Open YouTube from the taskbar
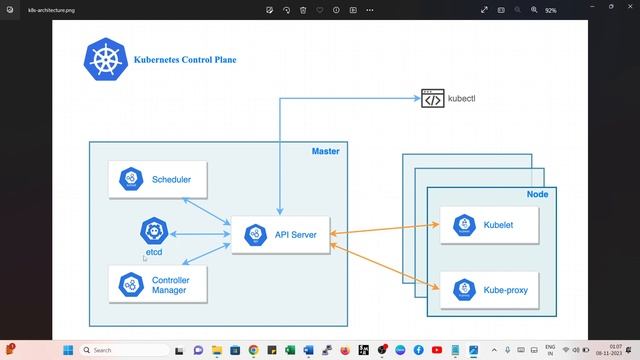Image resolution: width=640 pixels, height=360 pixels. [x=437, y=350]
